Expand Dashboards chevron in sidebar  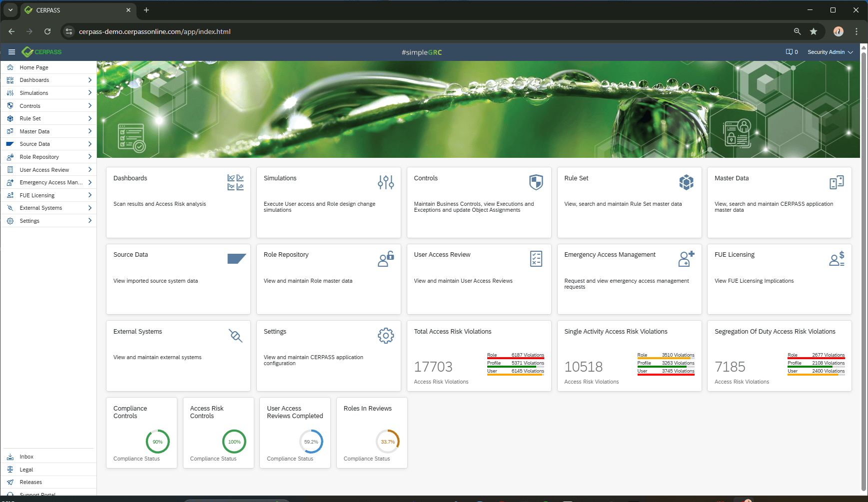tap(90, 80)
